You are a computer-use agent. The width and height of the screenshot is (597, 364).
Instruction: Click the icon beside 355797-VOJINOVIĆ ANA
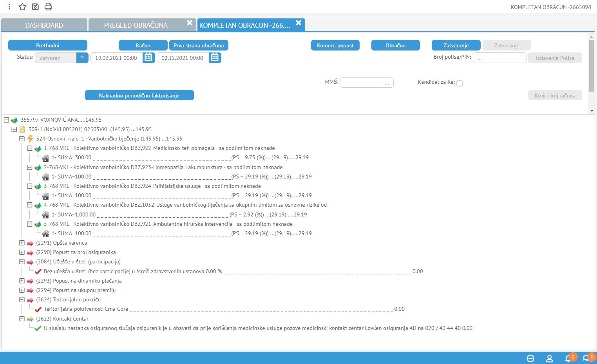point(14,120)
